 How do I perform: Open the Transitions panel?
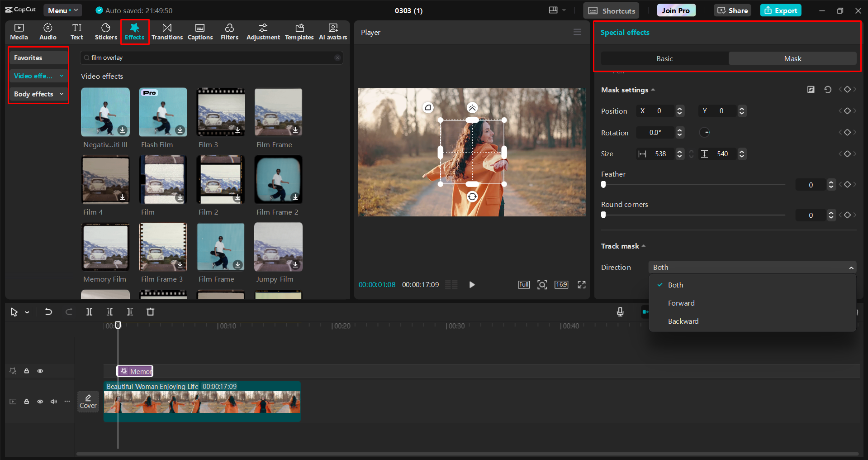pyautogui.click(x=167, y=32)
